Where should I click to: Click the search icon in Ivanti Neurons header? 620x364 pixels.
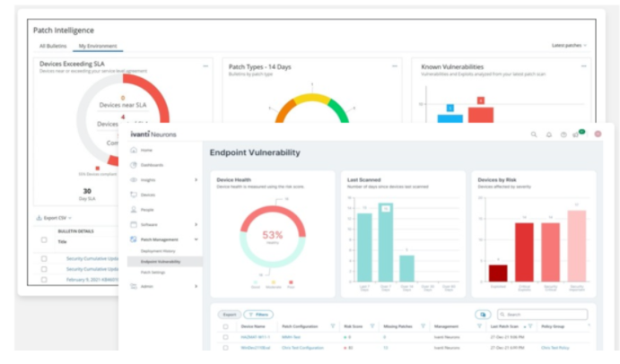pos(534,134)
